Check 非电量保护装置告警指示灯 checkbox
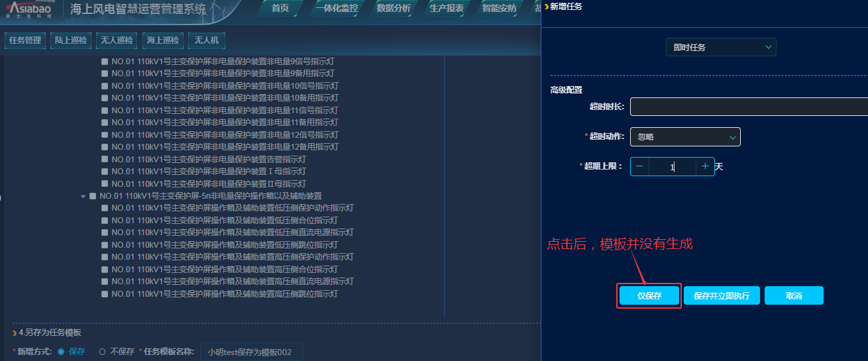This screenshot has height=361, width=868. coord(105,160)
